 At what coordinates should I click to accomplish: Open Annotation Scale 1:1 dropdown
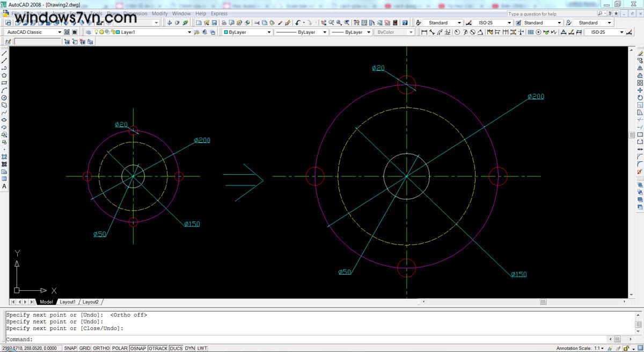(600, 348)
